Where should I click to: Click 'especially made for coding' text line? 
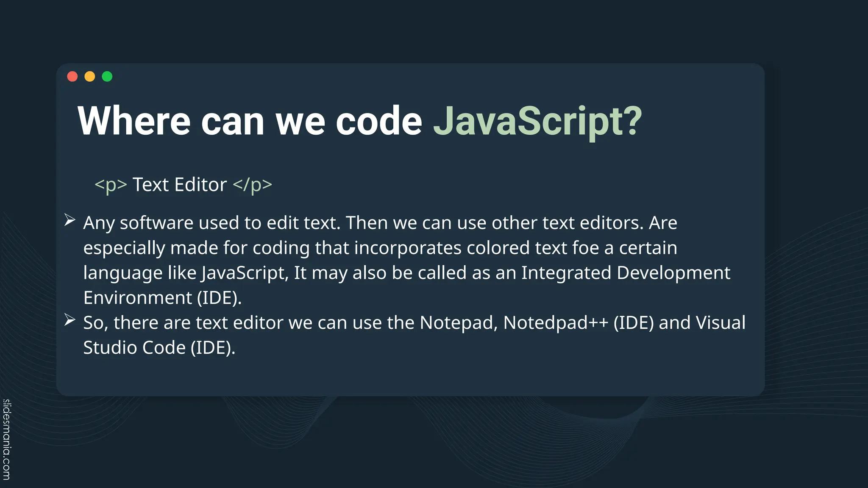pos(197,248)
